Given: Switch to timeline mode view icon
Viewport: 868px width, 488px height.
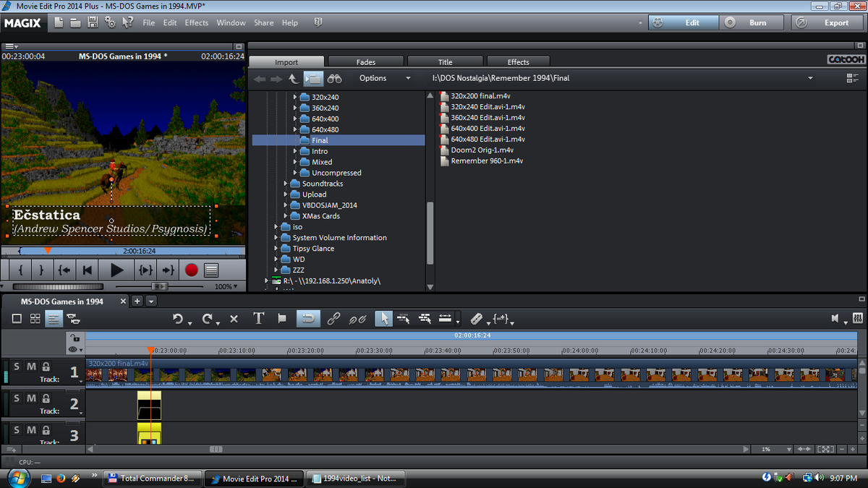Looking at the screenshot, I should 54,319.
